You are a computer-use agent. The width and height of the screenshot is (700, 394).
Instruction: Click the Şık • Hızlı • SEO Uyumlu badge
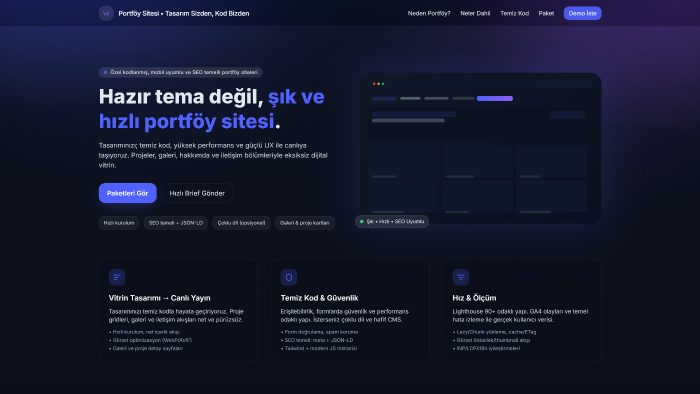392,221
